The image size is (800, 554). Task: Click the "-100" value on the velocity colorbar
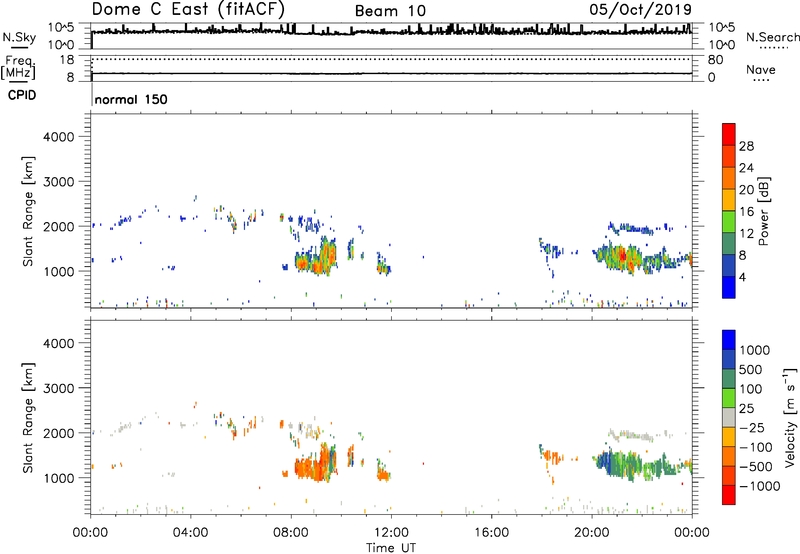click(756, 447)
